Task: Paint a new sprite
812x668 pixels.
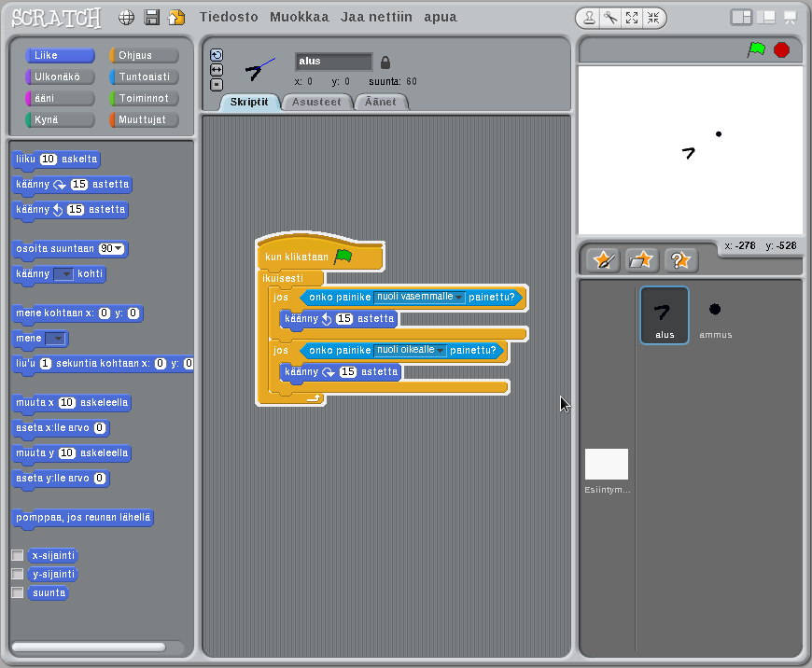Action: 603,260
